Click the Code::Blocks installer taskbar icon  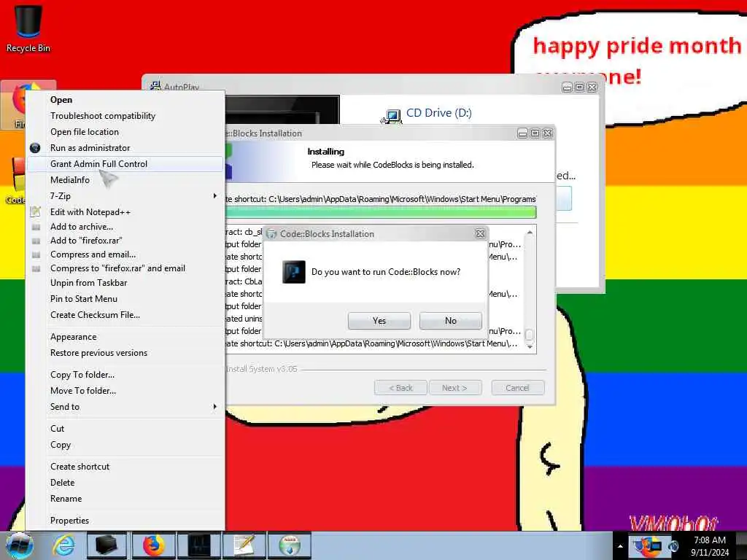tap(290, 545)
